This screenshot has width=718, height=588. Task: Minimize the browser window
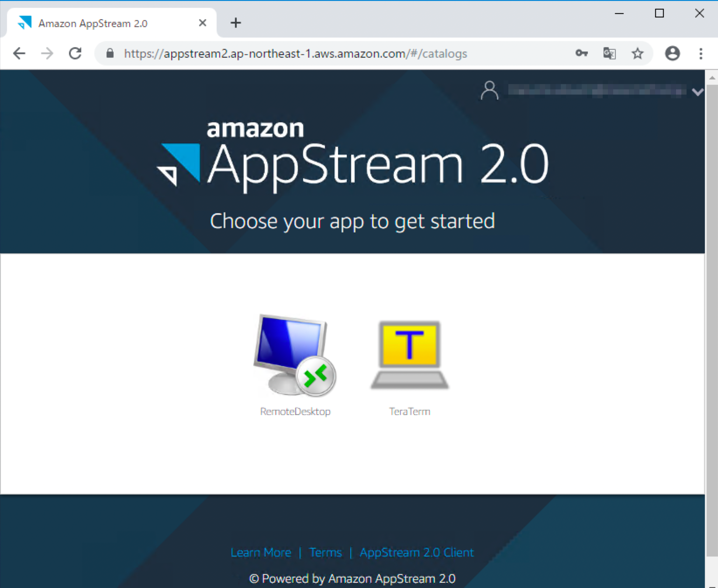tap(619, 14)
